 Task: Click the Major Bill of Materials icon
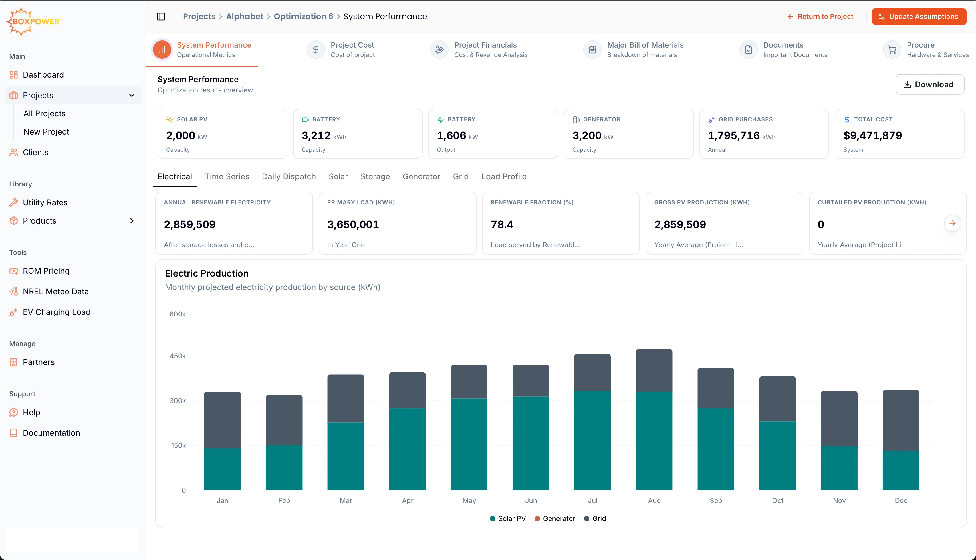click(x=592, y=50)
